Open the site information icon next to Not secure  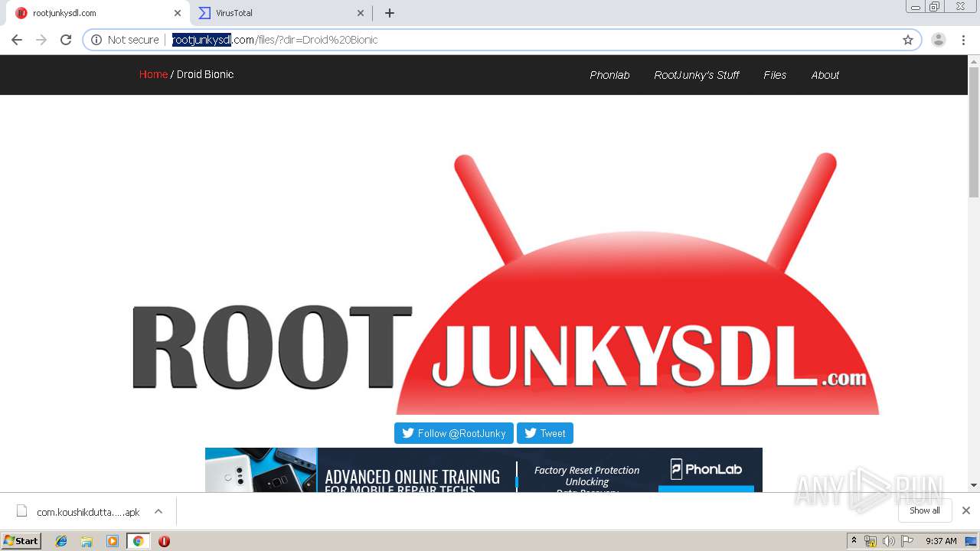coord(96,40)
